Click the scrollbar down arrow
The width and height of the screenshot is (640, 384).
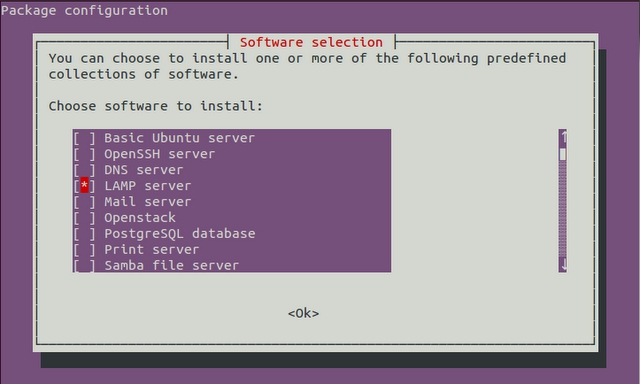point(563,265)
